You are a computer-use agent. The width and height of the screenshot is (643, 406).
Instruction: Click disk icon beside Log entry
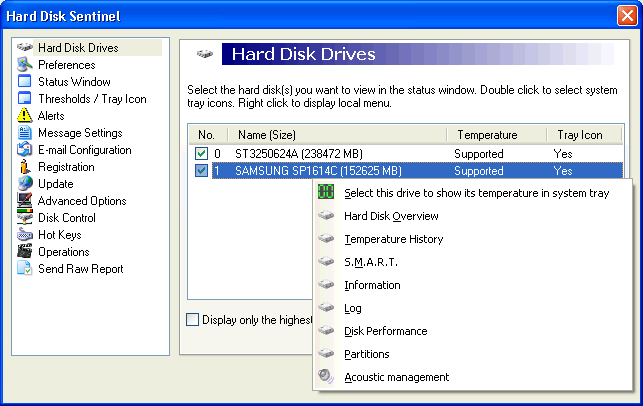pyautogui.click(x=326, y=307)
